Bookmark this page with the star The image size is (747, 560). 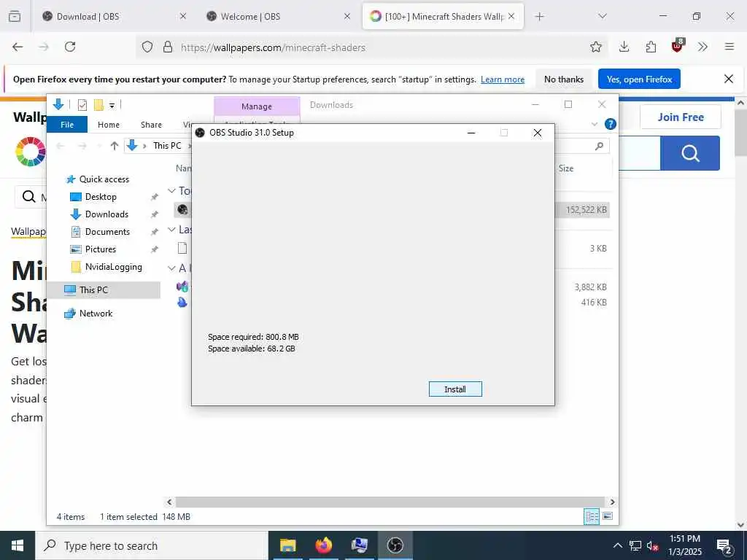point(595,47)
